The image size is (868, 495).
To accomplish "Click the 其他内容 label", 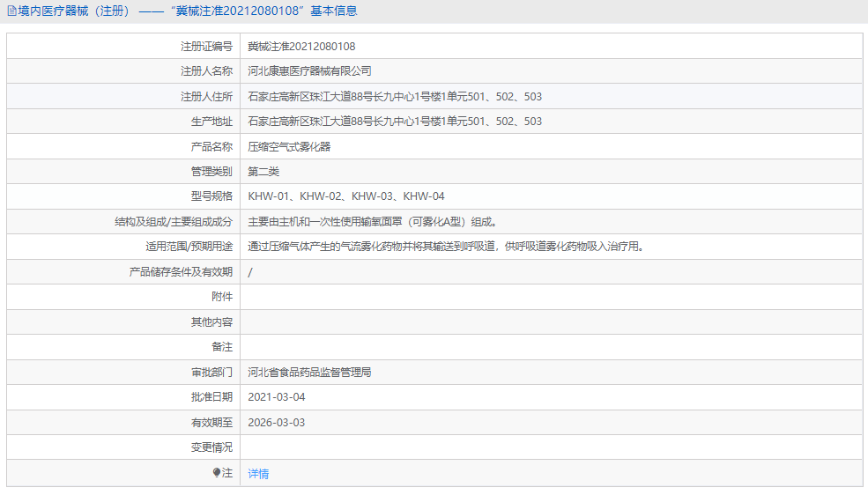I will click(211, 321).
